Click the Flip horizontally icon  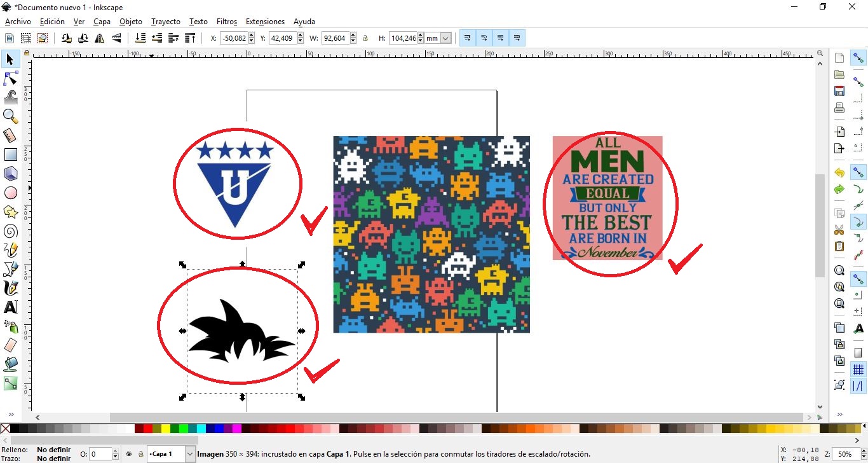tap(100, 38)
